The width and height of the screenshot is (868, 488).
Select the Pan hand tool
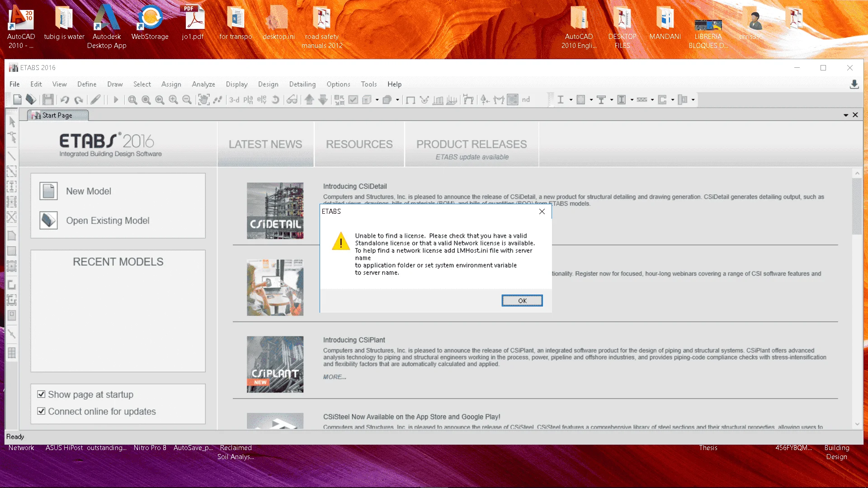[x=204, y=100]
